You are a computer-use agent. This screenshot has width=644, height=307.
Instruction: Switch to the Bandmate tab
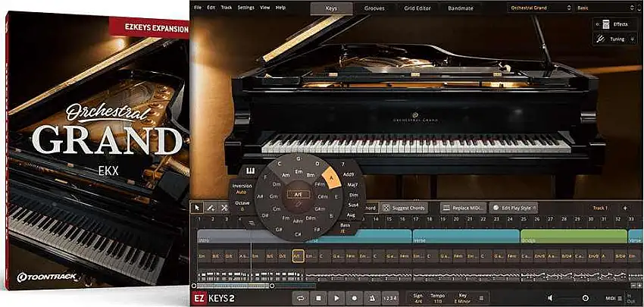point(461,8)
